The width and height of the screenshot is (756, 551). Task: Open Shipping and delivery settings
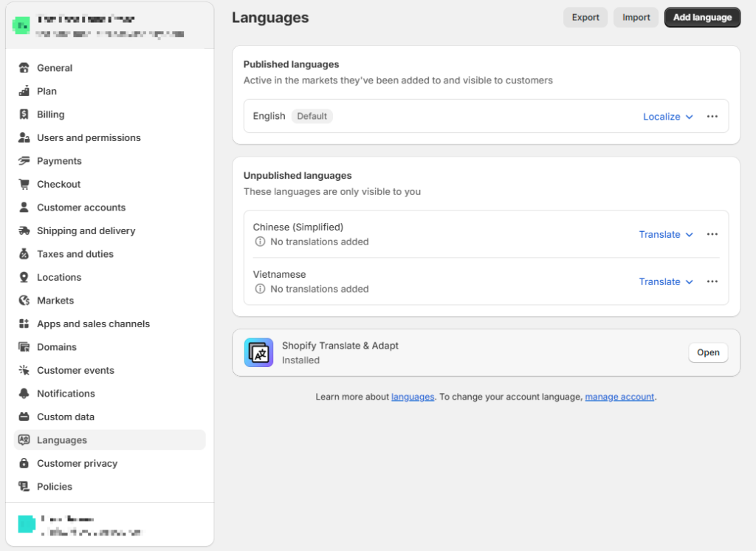coord(110,230)
